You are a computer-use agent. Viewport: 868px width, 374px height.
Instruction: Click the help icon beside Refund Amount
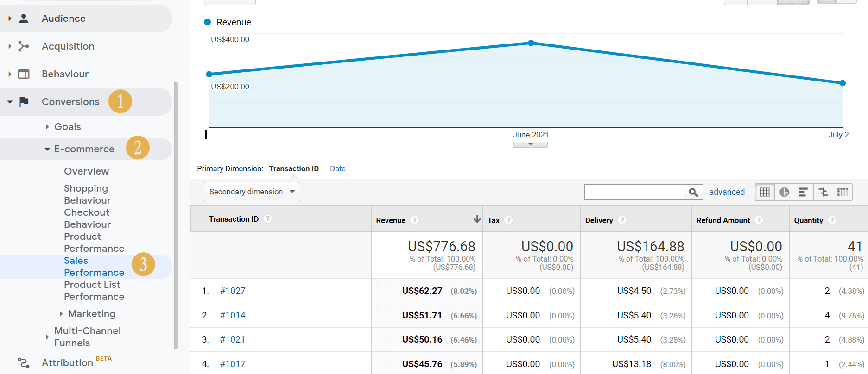coord(759,220)
